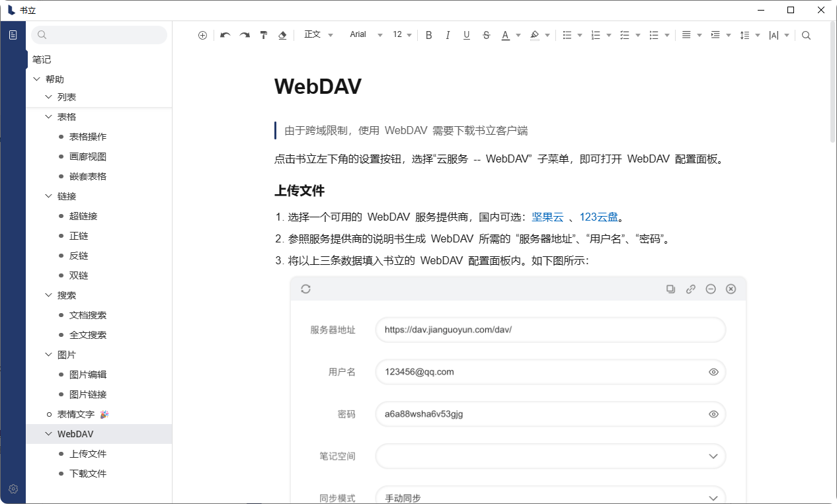Toggle strikethrough formatting
The width and height of the screenshot is (837, 504).
coord(486,35)
